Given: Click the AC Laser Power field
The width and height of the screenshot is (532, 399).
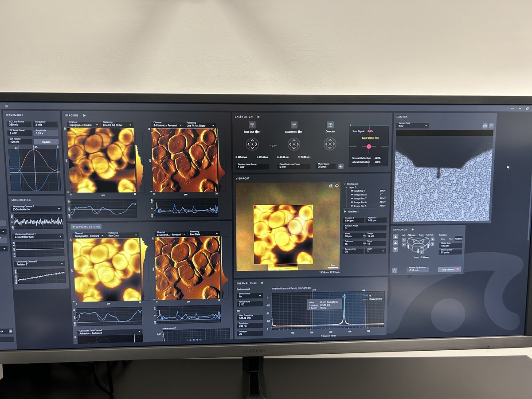Looking at the screenshot, I should coord(19,124).
